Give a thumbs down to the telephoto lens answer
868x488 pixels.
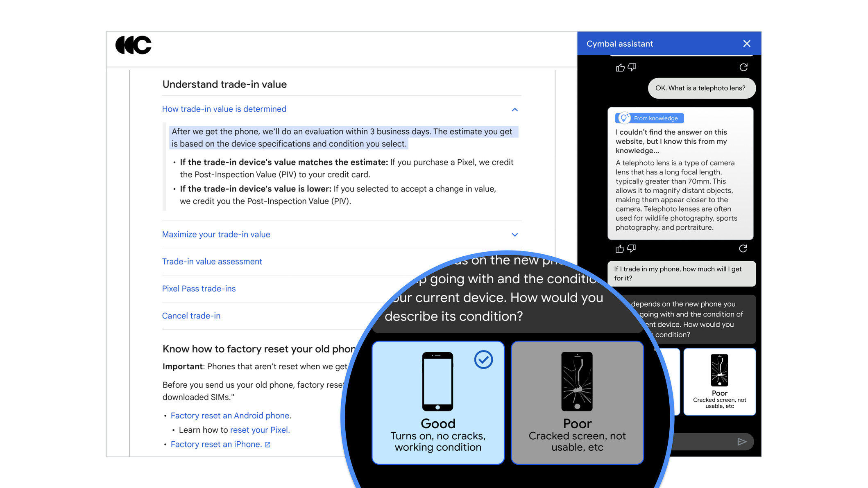tap(632, 249)
